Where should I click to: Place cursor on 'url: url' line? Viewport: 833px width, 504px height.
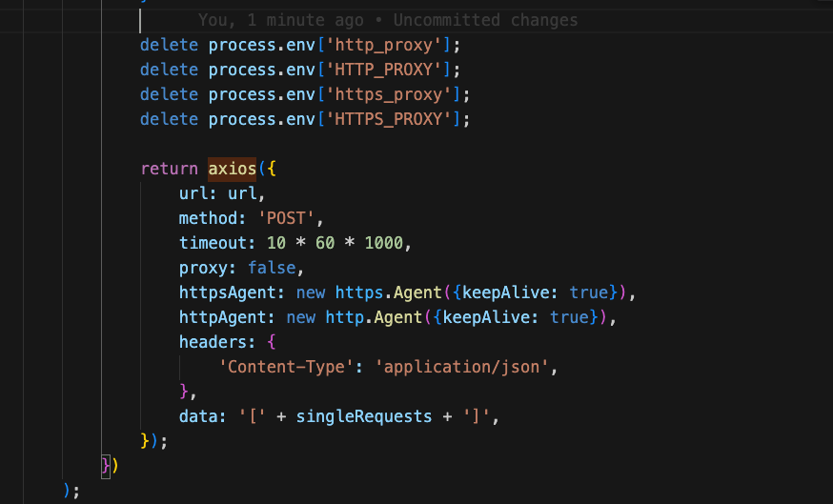[221, 193]
